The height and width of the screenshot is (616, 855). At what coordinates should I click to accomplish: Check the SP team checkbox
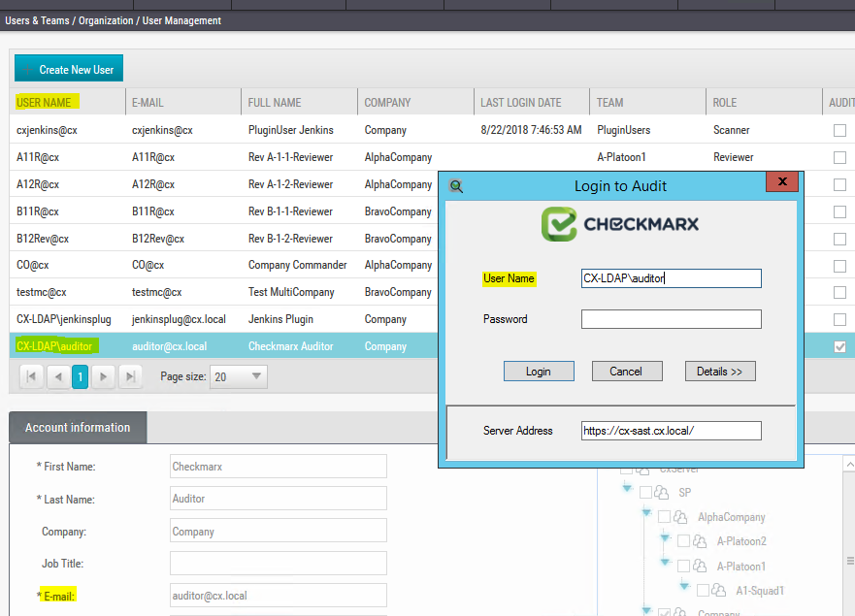(645, 492)
